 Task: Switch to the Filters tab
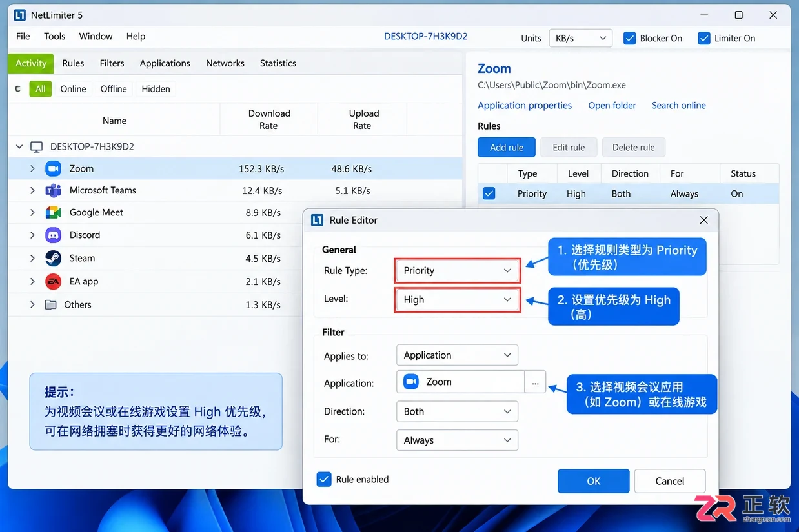pos(112,63)
